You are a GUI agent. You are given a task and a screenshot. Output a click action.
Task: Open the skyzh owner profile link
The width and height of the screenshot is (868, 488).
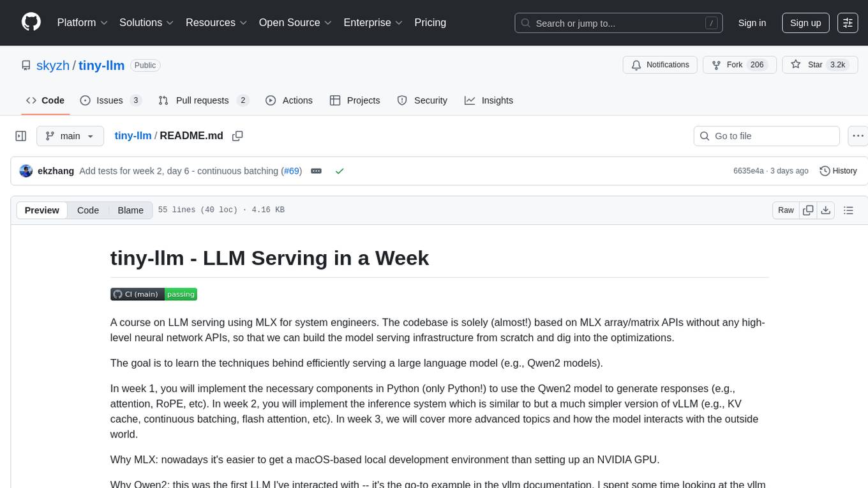[x=52, y=65]
